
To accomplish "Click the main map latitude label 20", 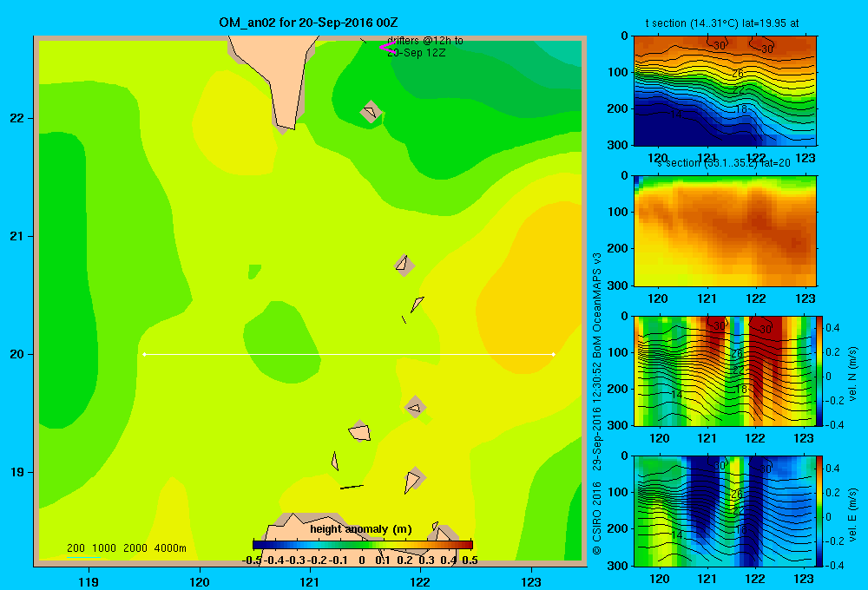I will [17, 354].
